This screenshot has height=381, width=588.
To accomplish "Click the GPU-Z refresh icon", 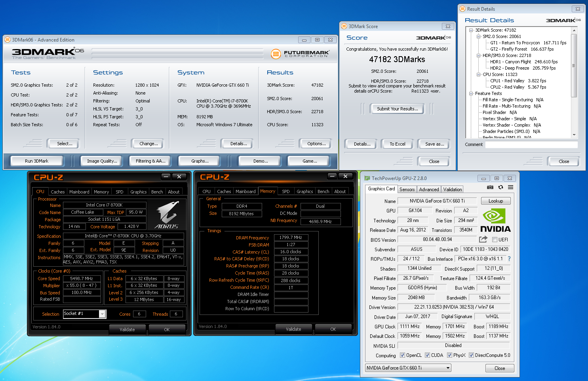I will [x=500, y=187].
